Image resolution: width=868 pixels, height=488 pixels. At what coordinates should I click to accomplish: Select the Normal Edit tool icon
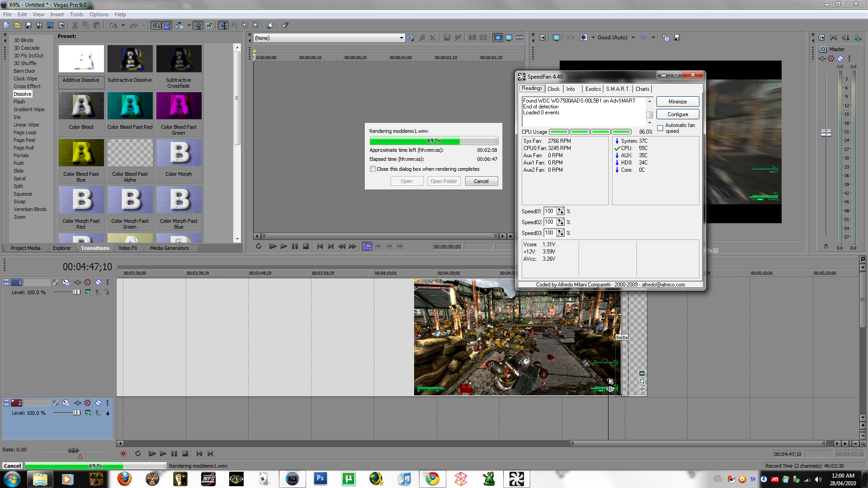(223, 25)
